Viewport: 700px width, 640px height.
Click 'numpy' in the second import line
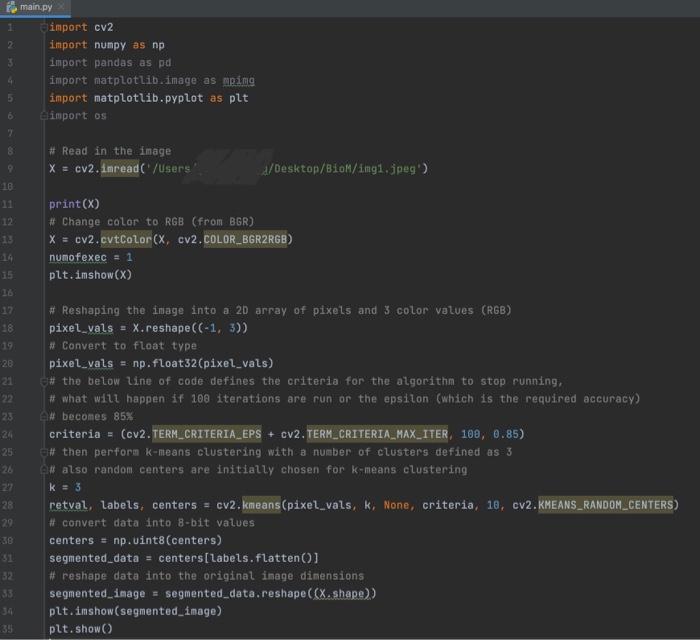coord(110,45)
